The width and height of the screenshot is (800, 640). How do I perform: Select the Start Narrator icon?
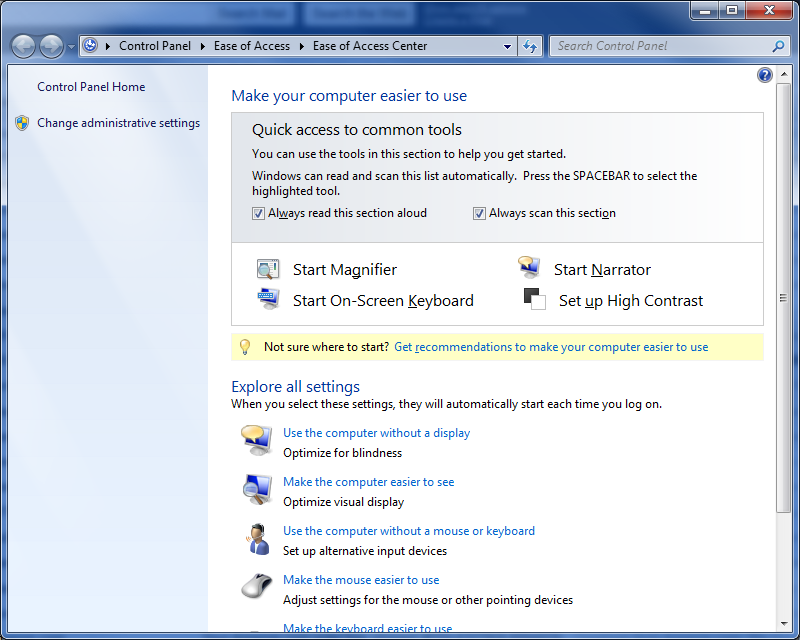click(x=529, y=267)
